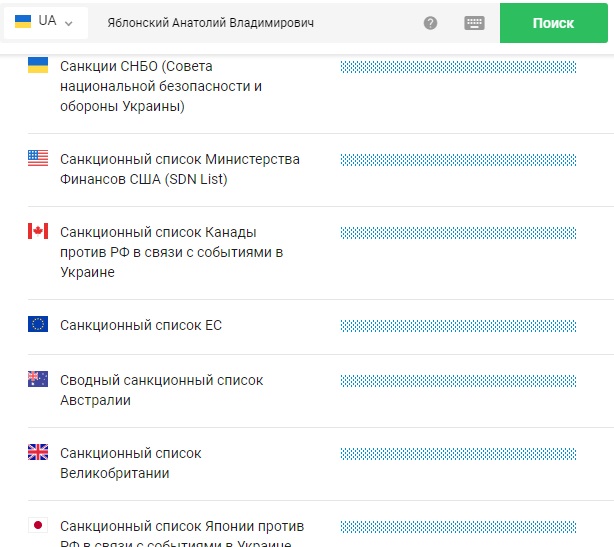Screen dimensions: 614x547
Task: Open Санкционный список Великобритании entry
Action: click(x=130, y=463)
